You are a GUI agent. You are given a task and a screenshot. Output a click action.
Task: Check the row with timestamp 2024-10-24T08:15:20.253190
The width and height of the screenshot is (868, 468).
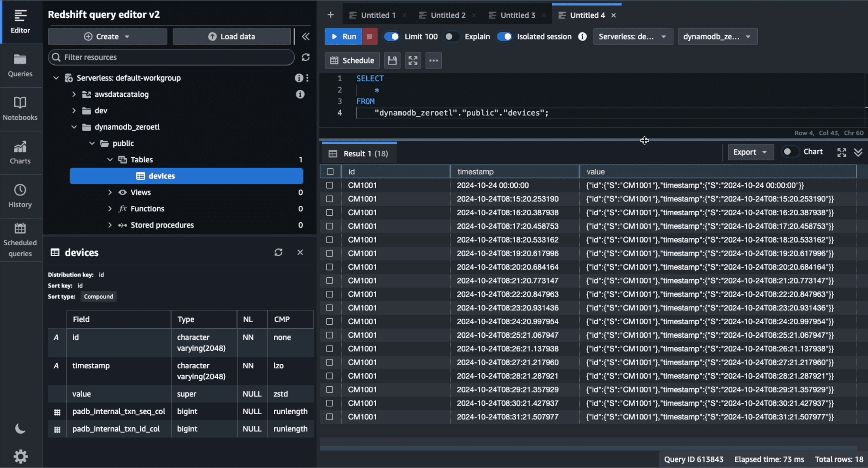point(330,199)
